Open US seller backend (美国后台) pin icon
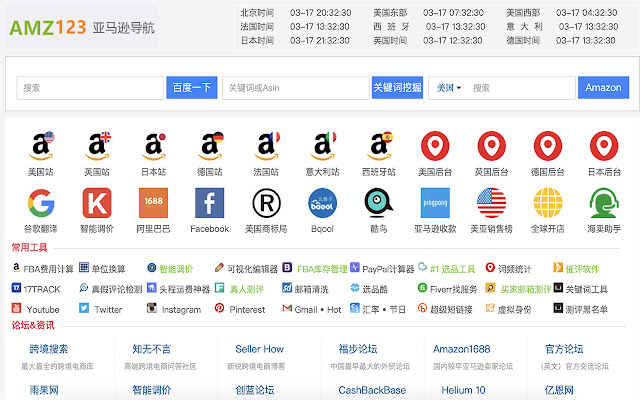This screenshot has width=640, height=400. [x=435, y=146]
